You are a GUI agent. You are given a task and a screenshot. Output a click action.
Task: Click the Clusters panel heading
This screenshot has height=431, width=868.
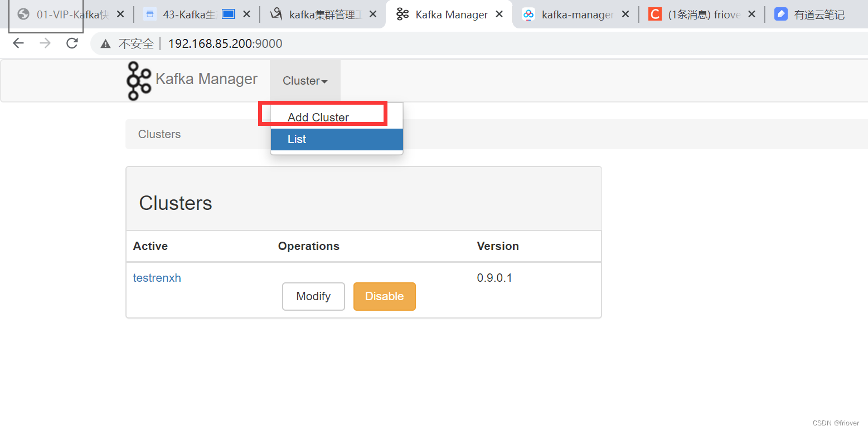(x=176, y=203)
